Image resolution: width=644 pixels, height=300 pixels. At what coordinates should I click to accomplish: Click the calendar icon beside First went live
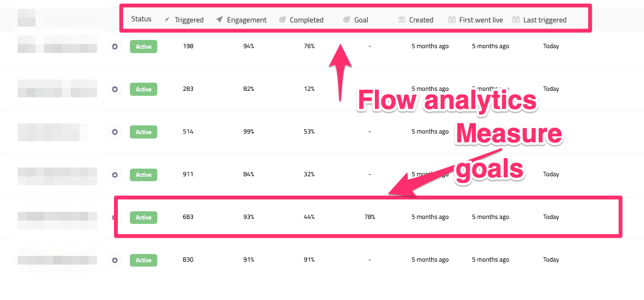(452, 20)
